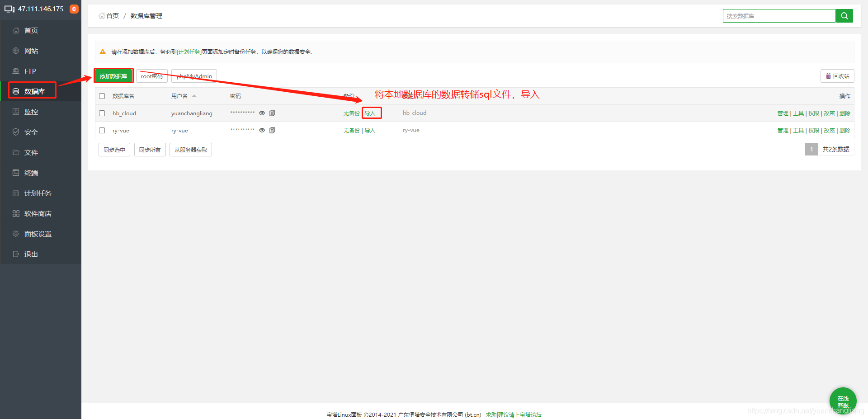
Task: Click the 搜索数据库 search input field
Action: coord(779,16)
